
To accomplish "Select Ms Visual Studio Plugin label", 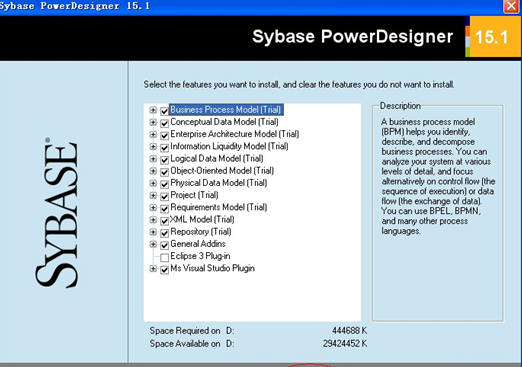I will 212,268.
